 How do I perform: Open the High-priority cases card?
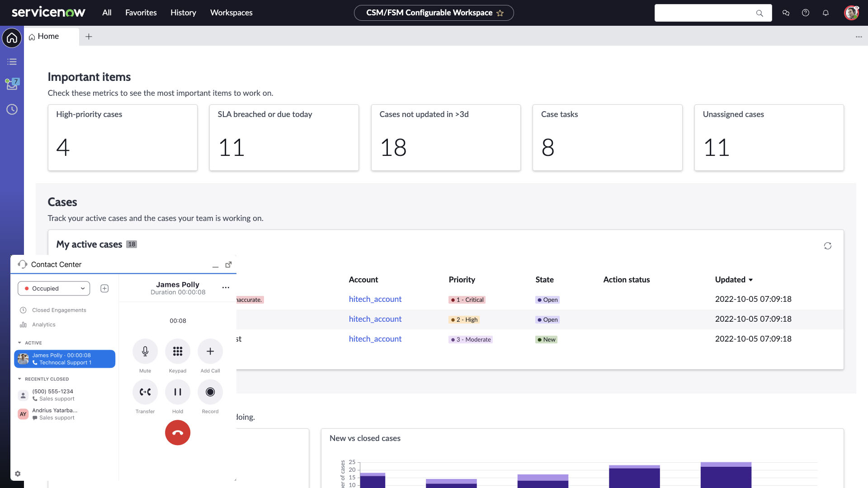[123, 137]
